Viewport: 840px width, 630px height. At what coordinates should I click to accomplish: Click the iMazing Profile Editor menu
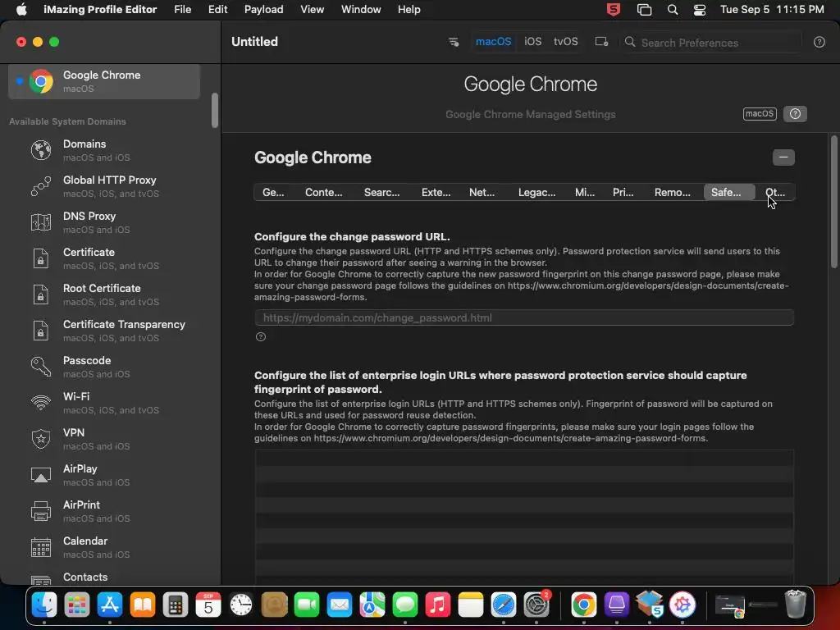click(x=100, y=10)
